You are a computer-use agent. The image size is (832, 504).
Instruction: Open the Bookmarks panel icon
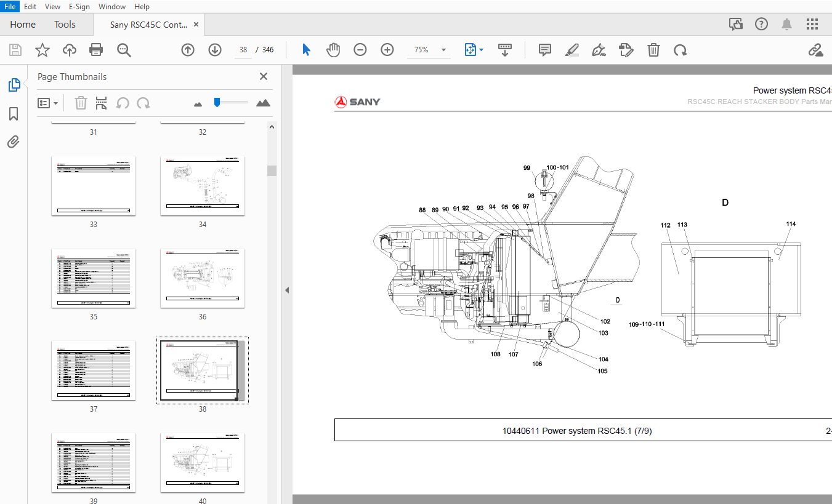[x=14, y=114]
